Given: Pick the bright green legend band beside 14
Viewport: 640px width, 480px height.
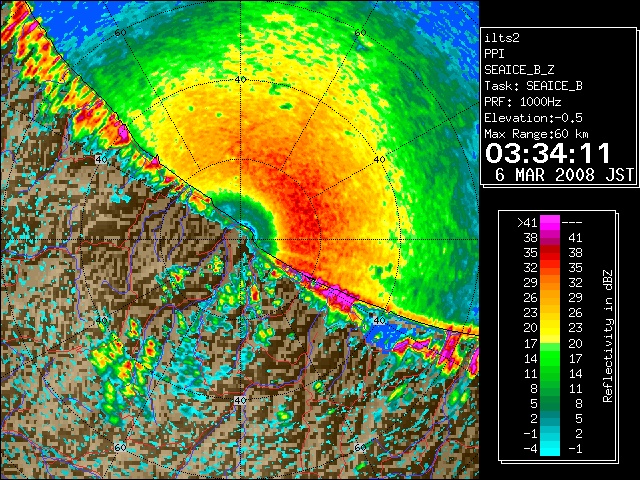Looking at the screenshot, I should [x=549, y=358].
